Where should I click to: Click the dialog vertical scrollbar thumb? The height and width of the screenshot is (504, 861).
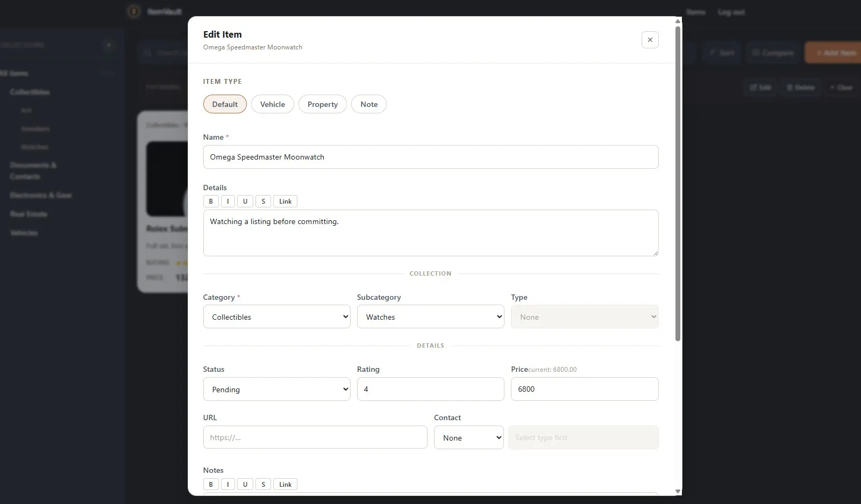(x=678, y=184)
